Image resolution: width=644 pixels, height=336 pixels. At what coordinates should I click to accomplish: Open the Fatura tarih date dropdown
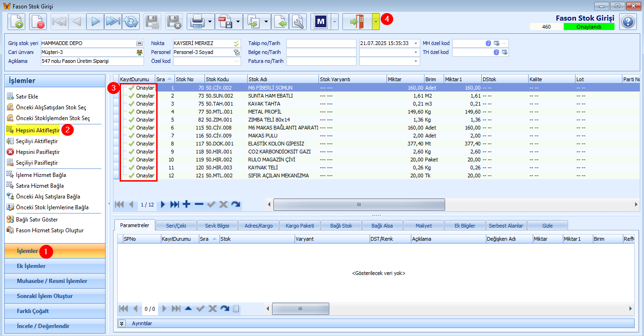pos(416,61)
